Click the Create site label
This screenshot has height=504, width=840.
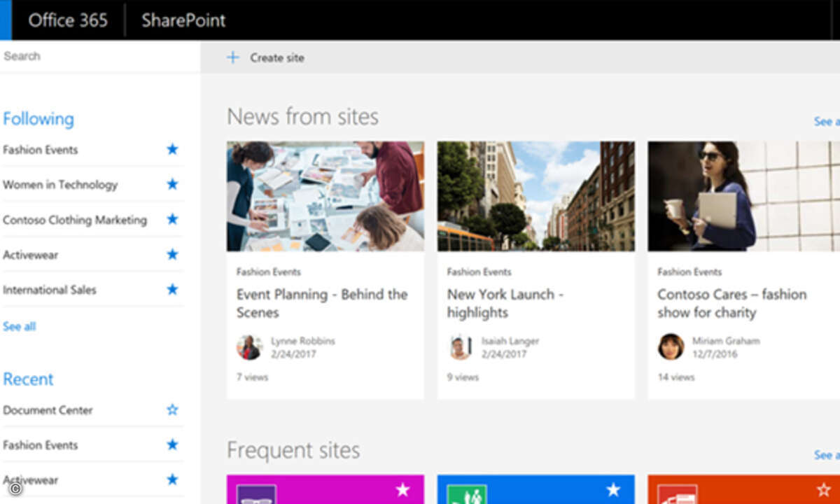point(277,58)
